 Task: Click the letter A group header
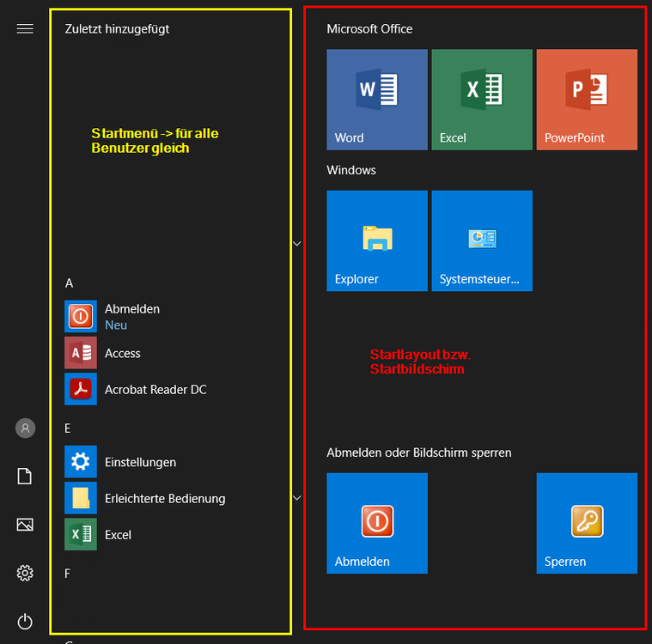coord(69,283)
